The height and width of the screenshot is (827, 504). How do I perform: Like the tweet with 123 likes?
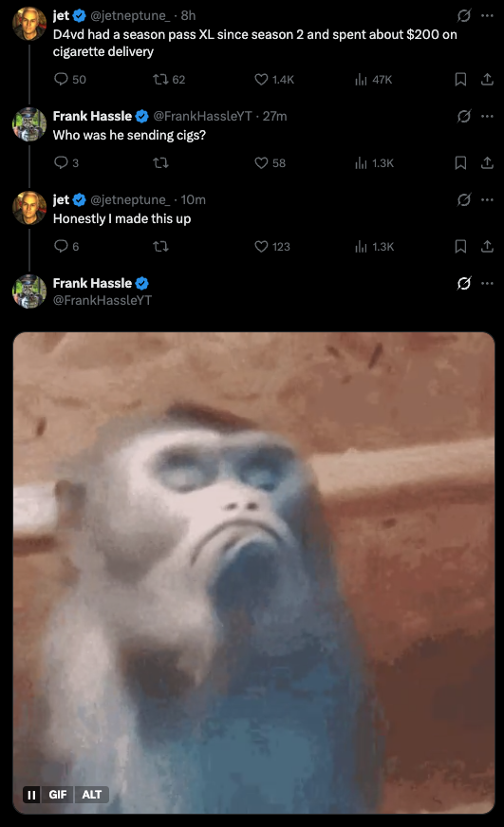[x=261, y=246]
